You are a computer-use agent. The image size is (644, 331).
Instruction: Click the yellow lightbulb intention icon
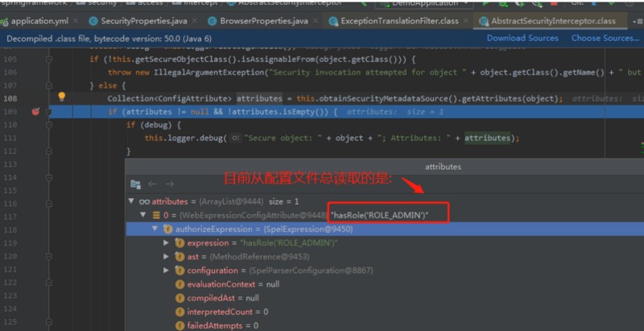[x=62, y=97]
